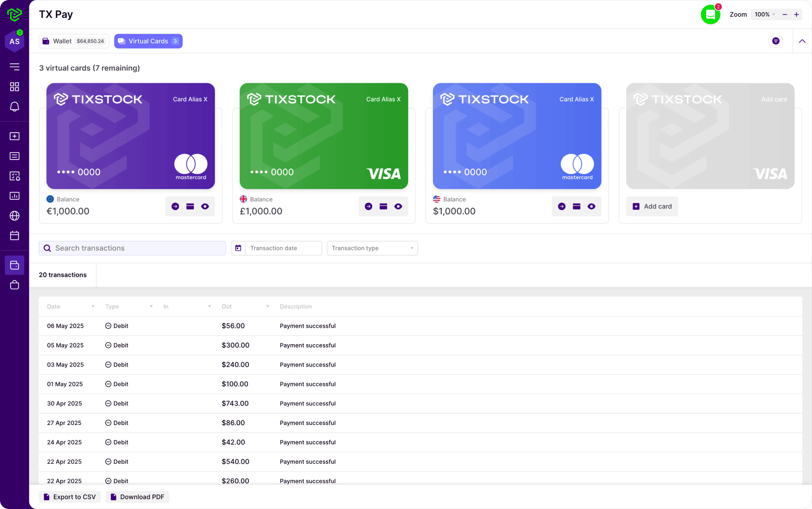Open the checklist-with-lock icon in sidebar
812x509 pixels.
[15, 176]
